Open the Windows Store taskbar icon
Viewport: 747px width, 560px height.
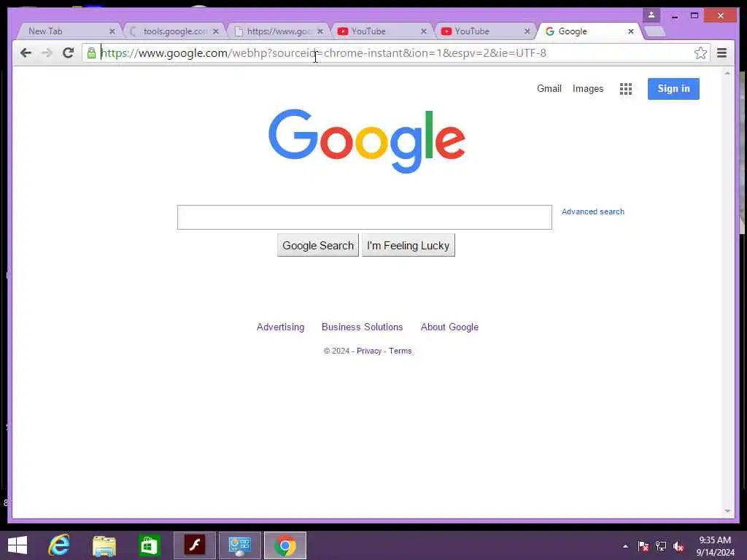[x=149, y=545]
